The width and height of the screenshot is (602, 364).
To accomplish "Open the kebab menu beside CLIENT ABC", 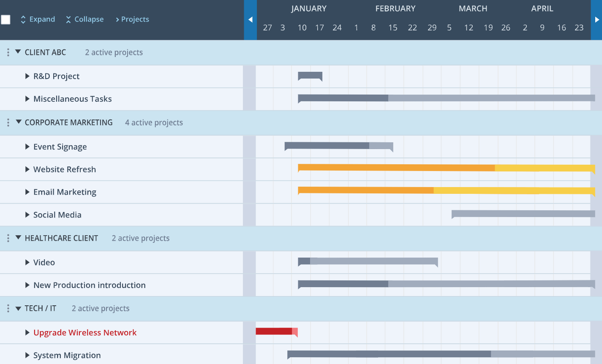I will point(8,52).
